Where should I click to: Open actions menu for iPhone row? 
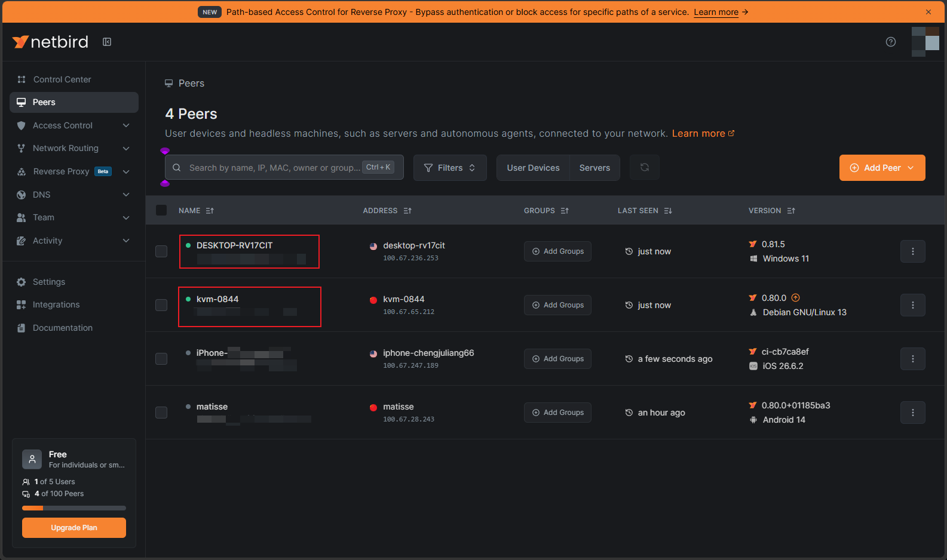pos(912,359)
